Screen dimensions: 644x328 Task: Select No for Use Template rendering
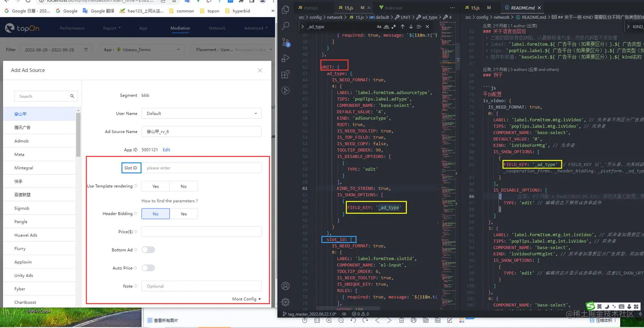tap(184, 186)
